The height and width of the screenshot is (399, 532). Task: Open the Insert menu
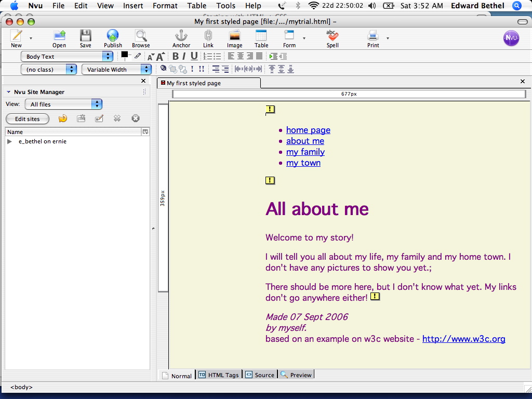tap(133, 6)
